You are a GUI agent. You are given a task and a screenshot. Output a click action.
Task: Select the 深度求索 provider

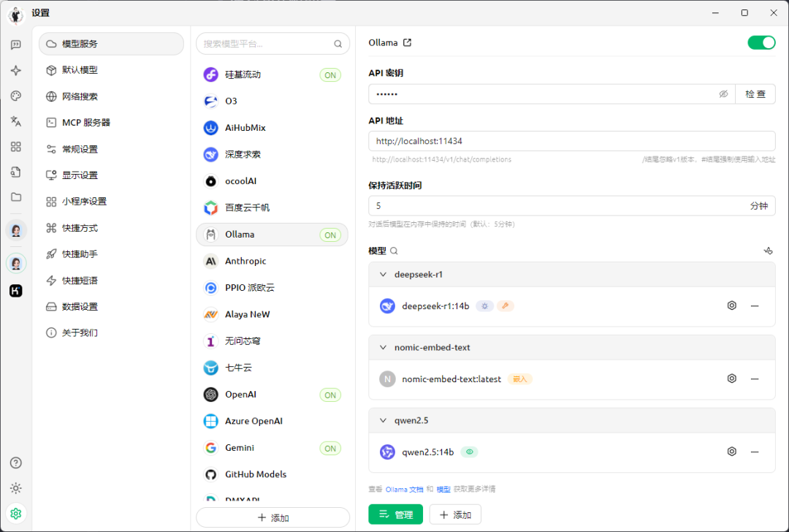tap(272, 154)
